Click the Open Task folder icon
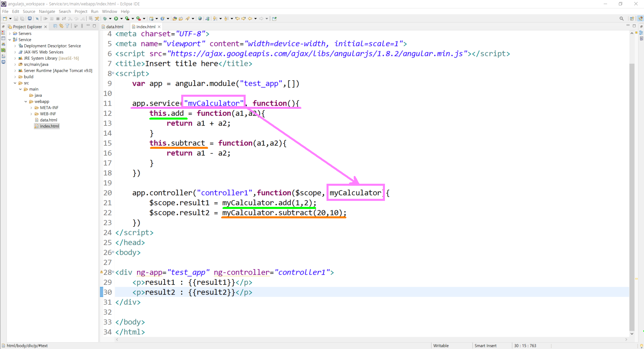 [x=181, y=18]
